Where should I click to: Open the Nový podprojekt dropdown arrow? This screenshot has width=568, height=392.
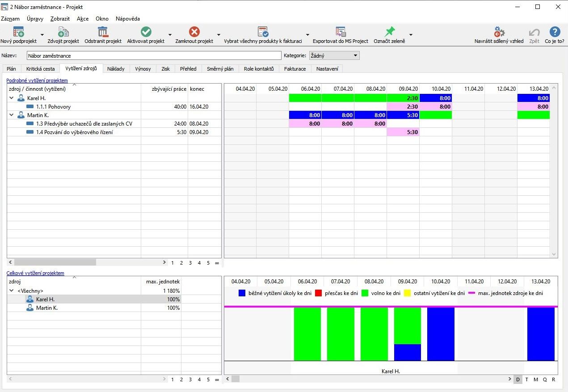point(42,34)
